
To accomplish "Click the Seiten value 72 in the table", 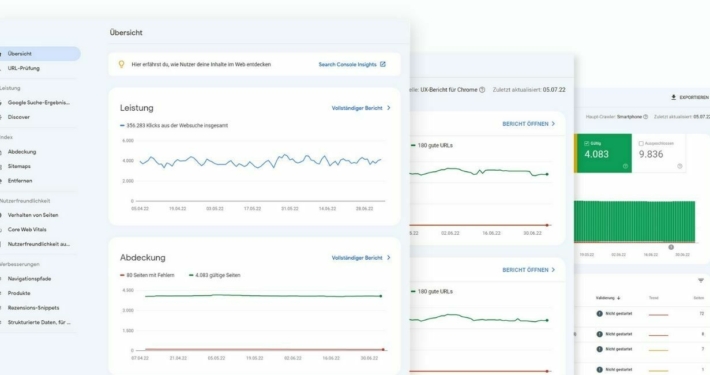I will 701,313.
